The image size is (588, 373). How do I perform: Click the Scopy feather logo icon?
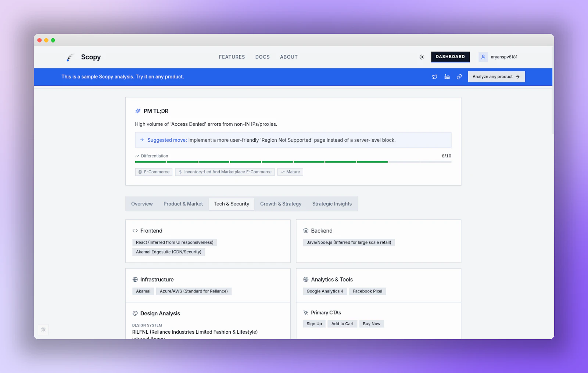click(70, 57)
